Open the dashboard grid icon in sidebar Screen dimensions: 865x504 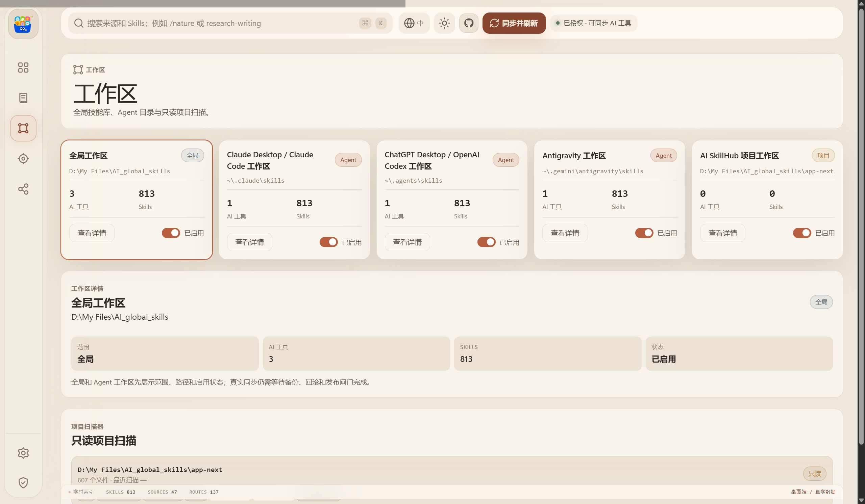coord(23,68)
